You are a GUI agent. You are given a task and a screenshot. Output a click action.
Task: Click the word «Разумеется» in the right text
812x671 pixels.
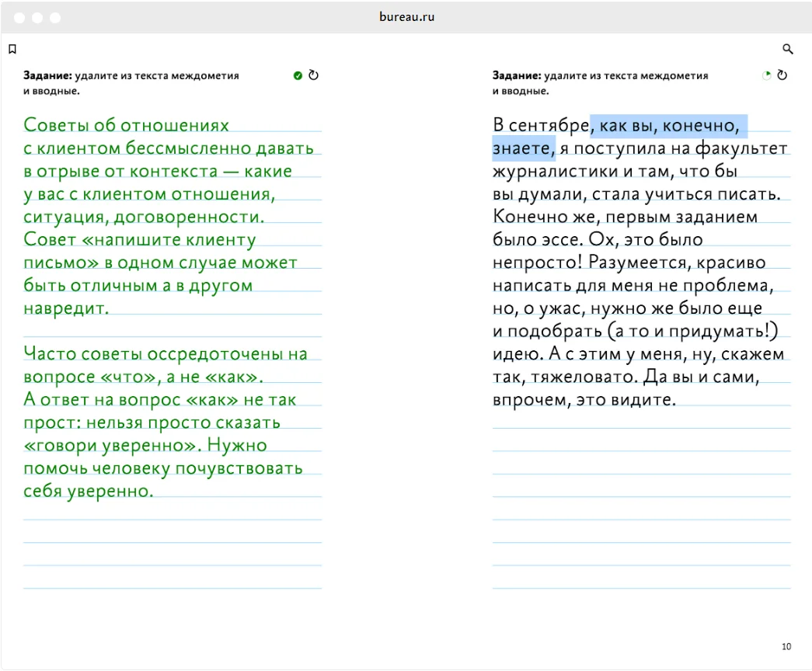pyautogui.click(x=639, y=262)
